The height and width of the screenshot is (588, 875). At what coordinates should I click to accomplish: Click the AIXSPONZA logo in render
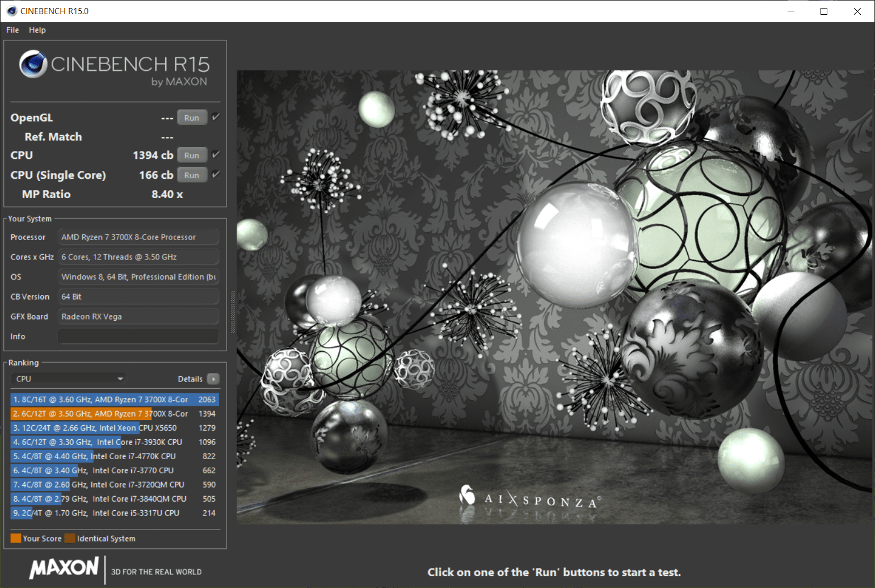[x=529, y=497]
